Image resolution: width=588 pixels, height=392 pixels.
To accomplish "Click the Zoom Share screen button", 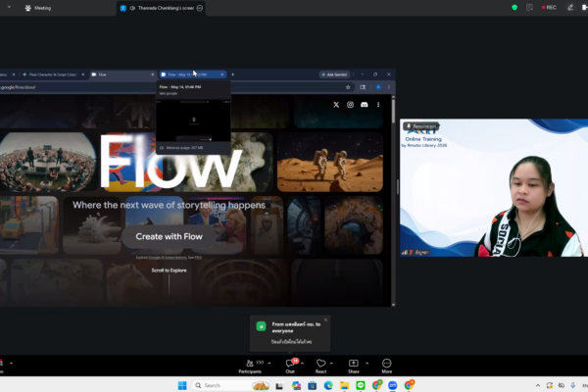I will click(354, 366).
